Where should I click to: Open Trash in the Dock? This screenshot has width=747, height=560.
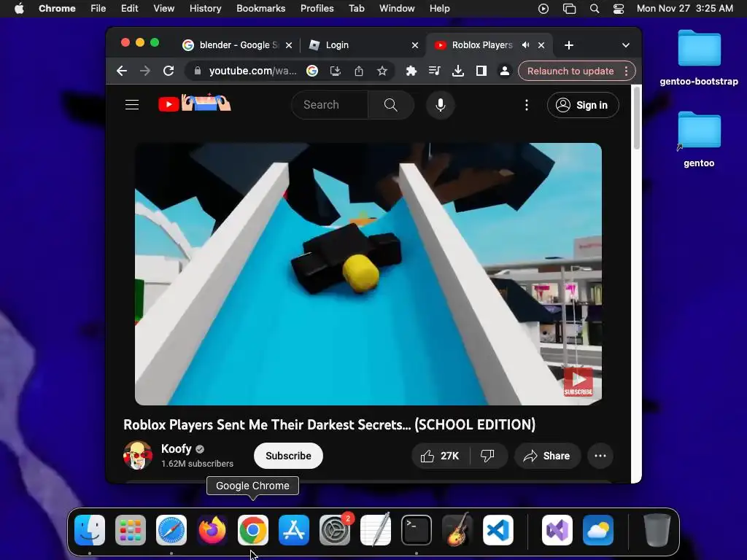(657, 530)
